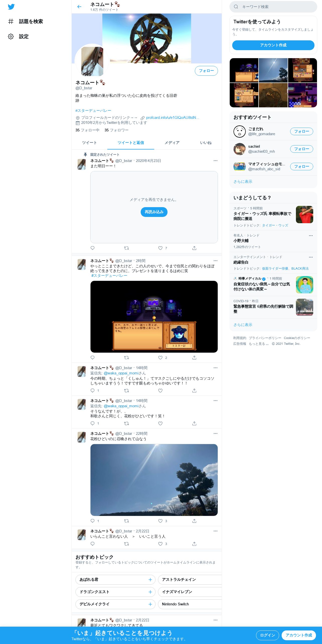Image resolution: width=322 pixels, height=644 pixels.
Task: Switch to the ツイート tab
Action: (89, 143)
